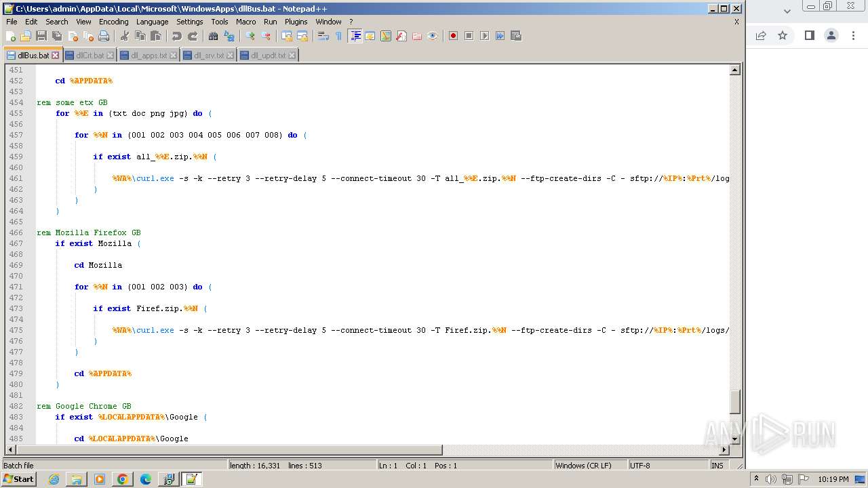This screenshot has height=488, width=868.
Task: Toggle word wrap
Action: click(x=323, y=36)
